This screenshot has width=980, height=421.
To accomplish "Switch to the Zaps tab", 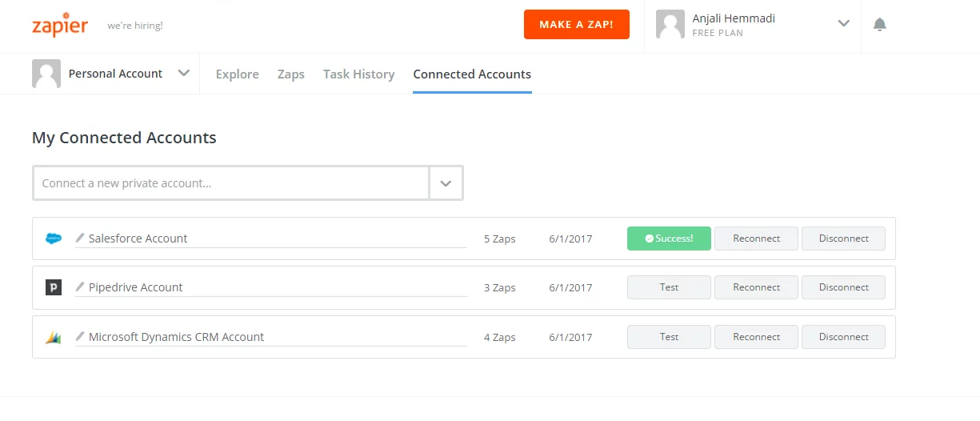I will (x=291, y=74).
